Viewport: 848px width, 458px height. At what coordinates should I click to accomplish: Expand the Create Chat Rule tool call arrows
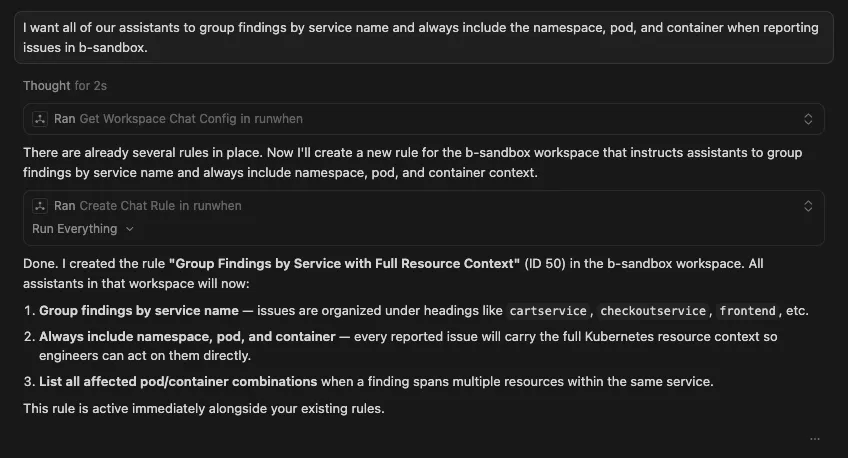pos(808,206)
